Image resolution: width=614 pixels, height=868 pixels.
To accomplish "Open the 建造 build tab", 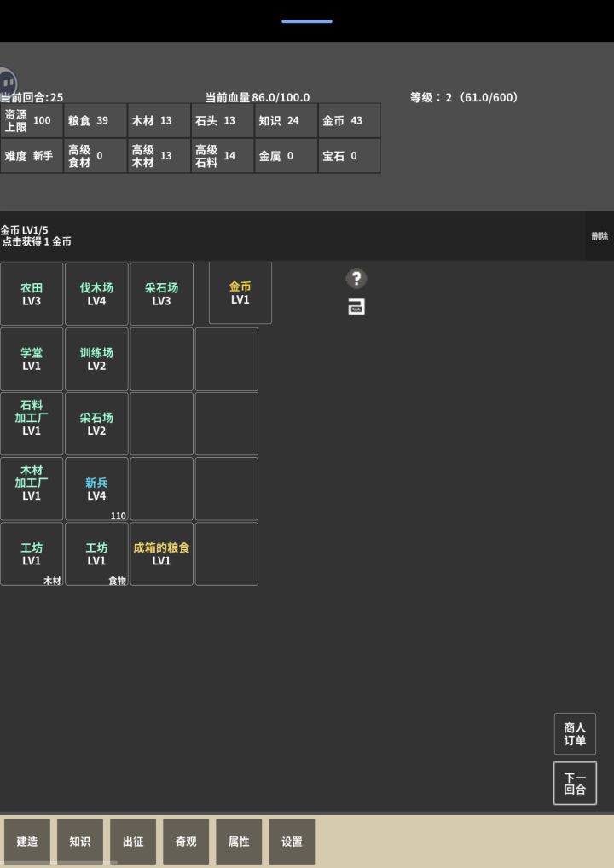I will click(27, 842).
